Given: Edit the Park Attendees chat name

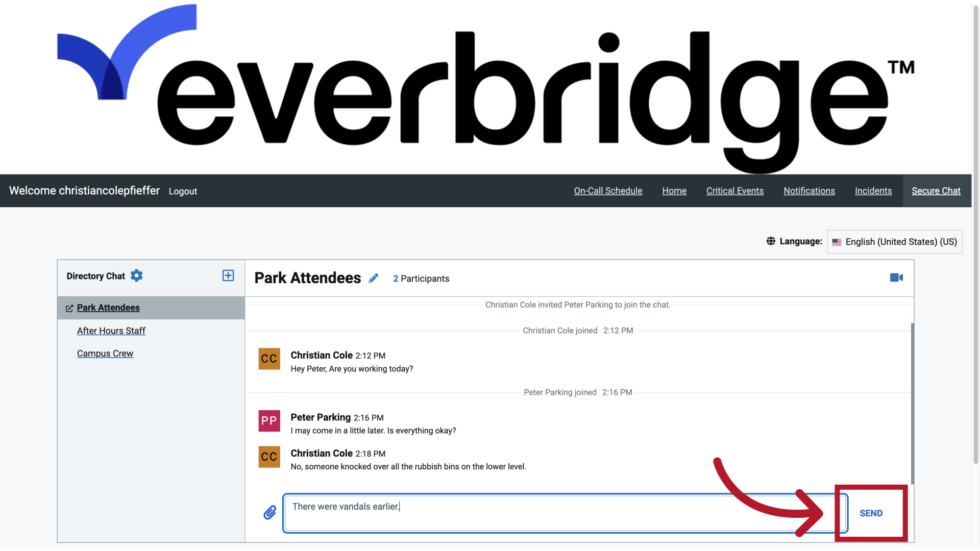Looking at the screenshot, I should coord(374,278).
